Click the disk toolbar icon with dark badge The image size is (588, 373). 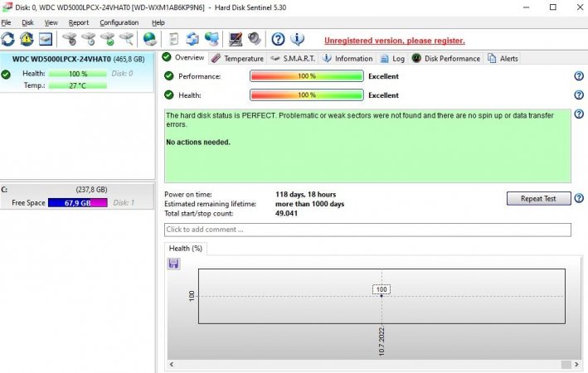pyautogui.click(x=70, y=39)
